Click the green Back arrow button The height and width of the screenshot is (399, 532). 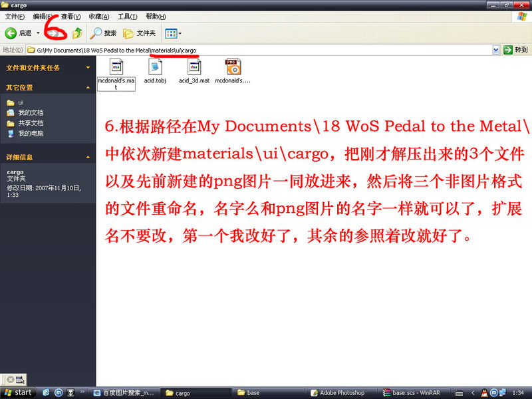coord(11,33)
